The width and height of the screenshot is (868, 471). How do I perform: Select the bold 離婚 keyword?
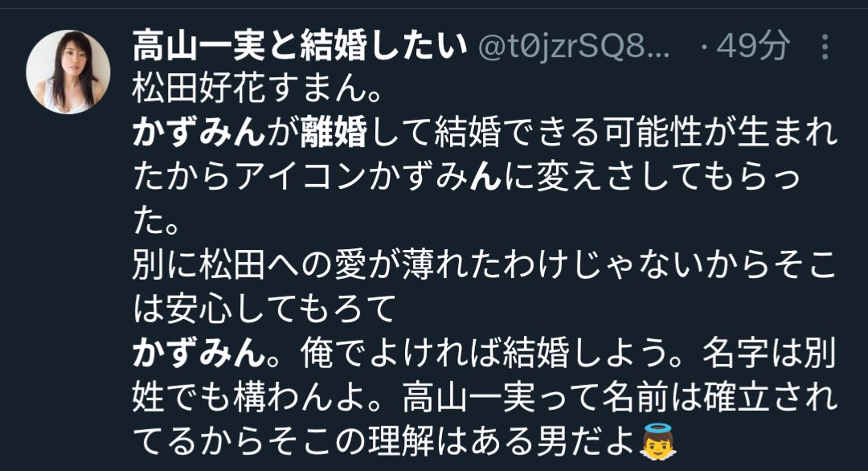click(x=334, y=133)
